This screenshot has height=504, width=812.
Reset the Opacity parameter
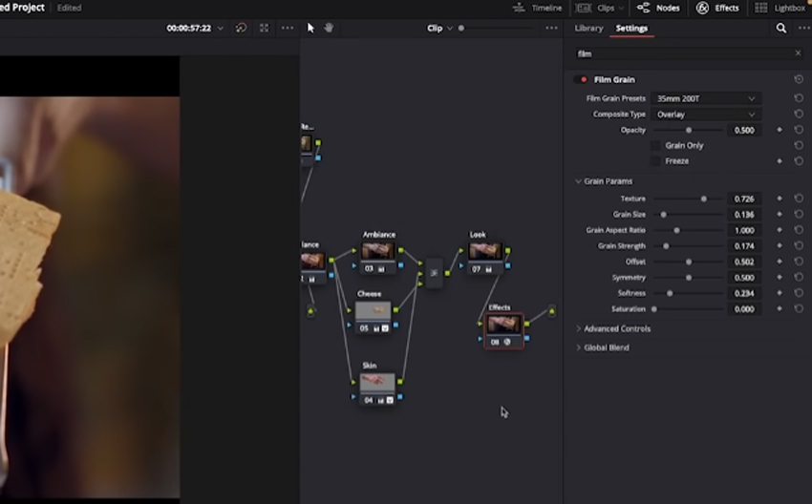click(799, 130)
